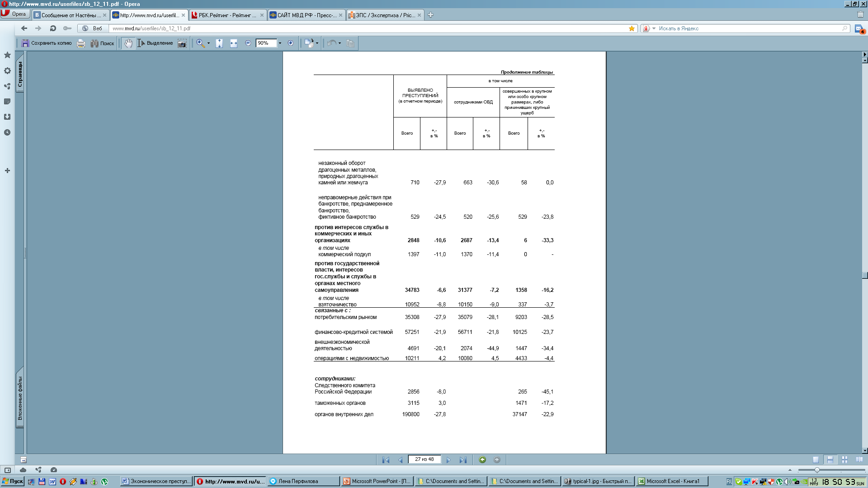Open Windows 'Пуск' Start menu
868x488 pixels.
tap(13, 481)
